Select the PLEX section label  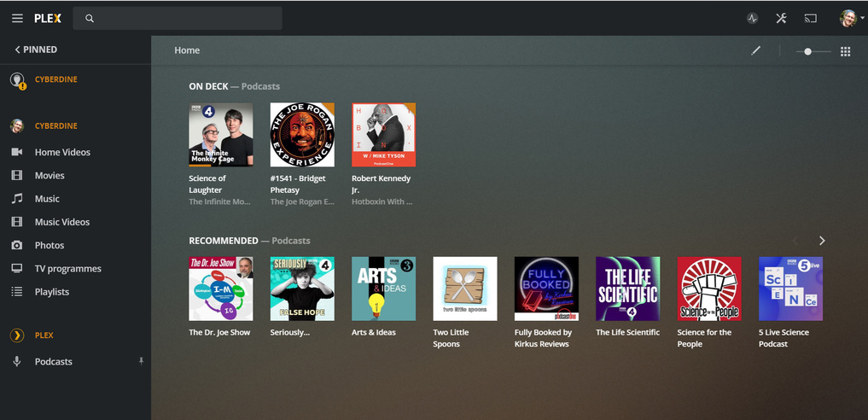[44, 335]
